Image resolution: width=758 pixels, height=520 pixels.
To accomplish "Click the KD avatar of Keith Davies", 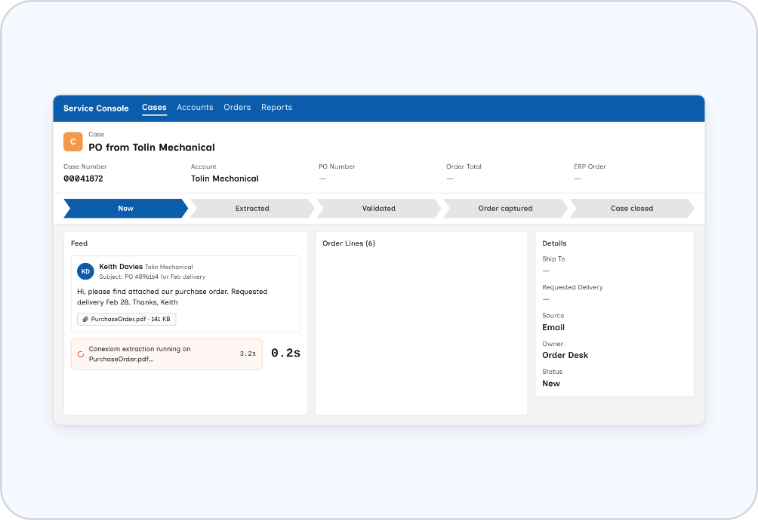I will 86,272.
